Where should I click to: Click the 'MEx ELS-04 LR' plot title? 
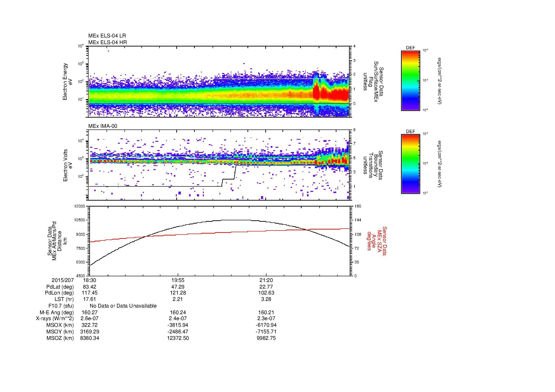pos(107,36)
